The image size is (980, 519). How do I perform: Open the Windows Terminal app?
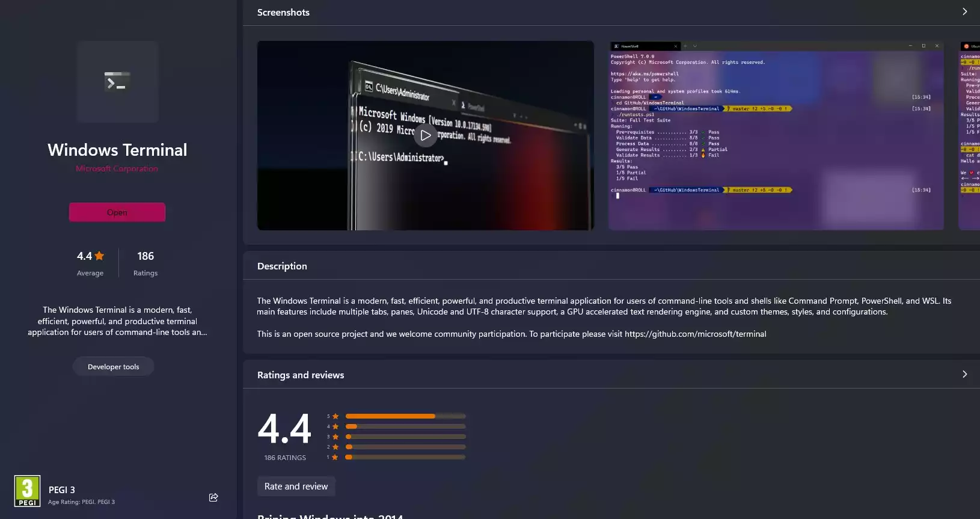(117, 212)
